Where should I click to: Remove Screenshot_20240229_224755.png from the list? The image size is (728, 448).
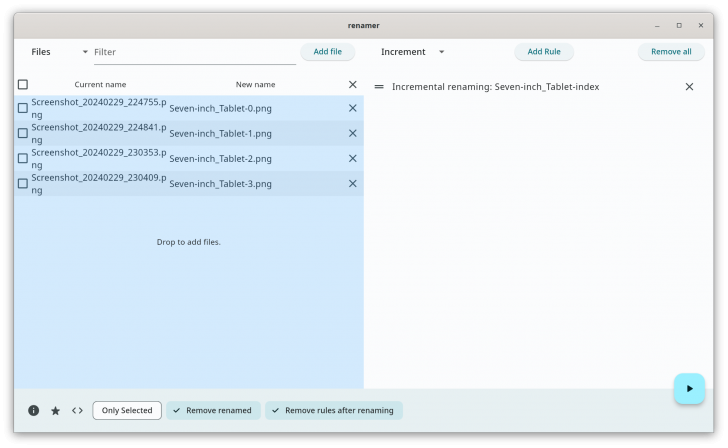352,108
